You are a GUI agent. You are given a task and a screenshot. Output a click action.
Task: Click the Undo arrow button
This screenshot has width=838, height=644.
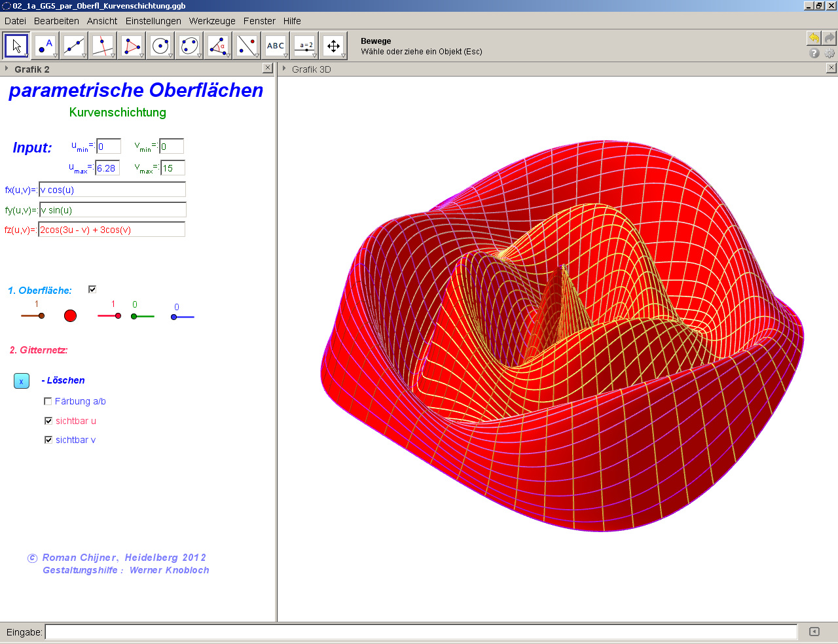click(814, 38)
